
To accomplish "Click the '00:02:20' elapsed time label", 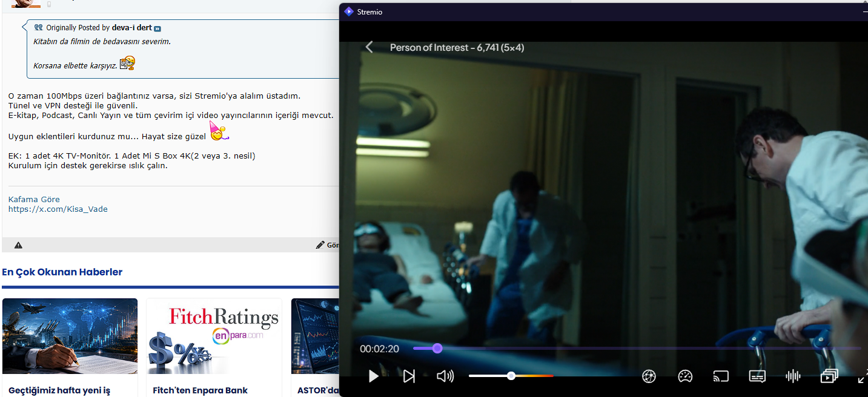I will click(379, 349).
